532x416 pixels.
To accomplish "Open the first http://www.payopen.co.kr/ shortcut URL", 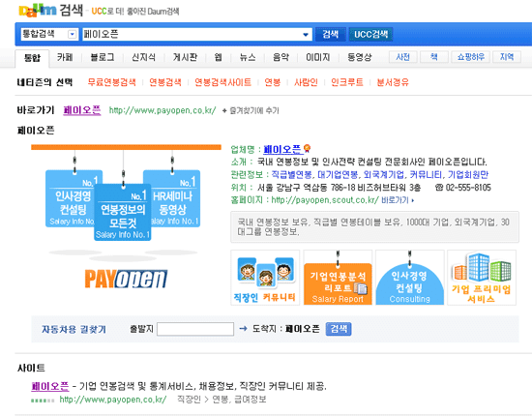I will [163, 110].
